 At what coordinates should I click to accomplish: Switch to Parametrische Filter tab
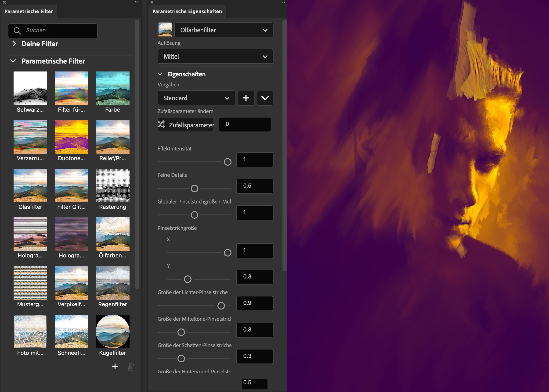click(29, 11)
